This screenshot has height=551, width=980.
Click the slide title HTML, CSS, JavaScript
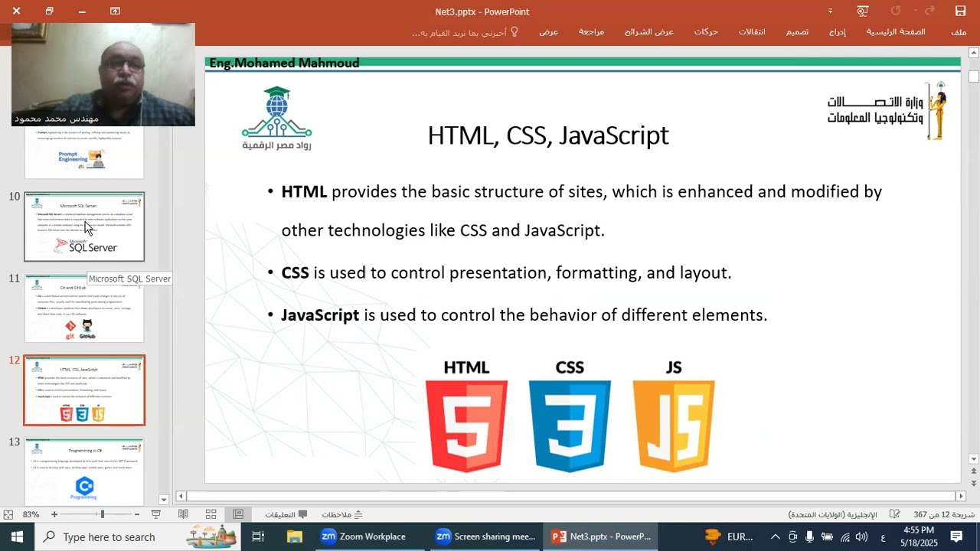(x=548, y=135)
